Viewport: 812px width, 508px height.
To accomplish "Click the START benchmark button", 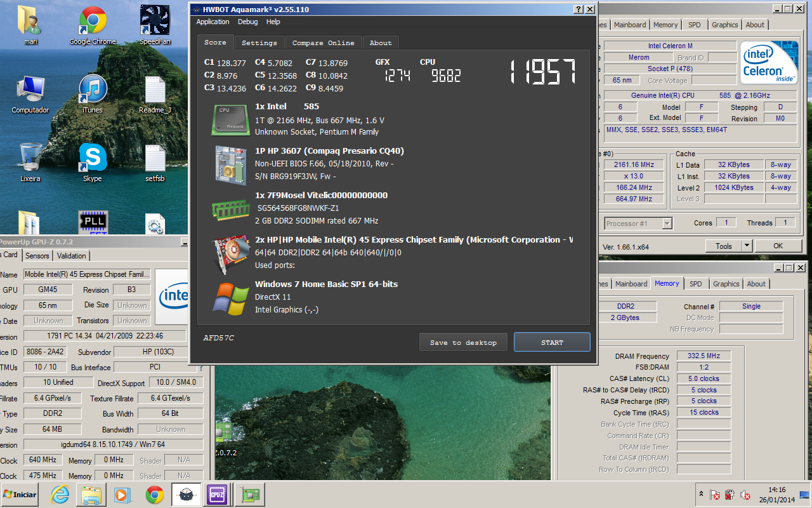I will click(552, 342).
